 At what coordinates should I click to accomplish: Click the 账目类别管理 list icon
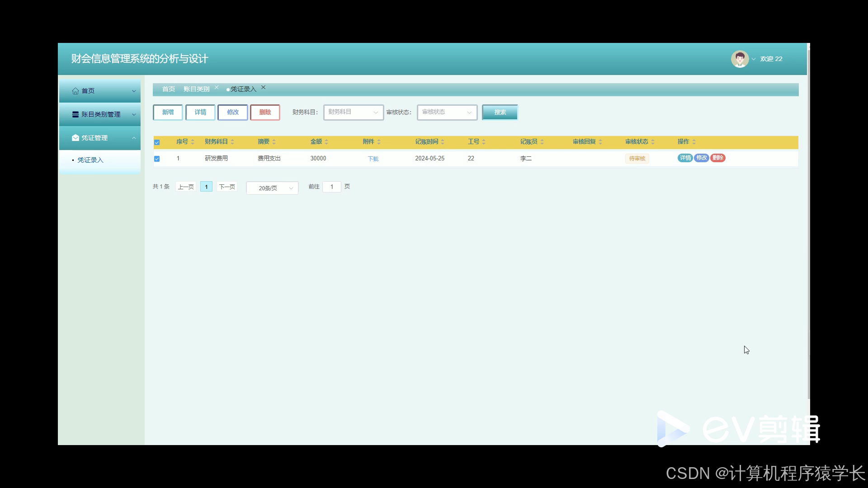click(75, 114)
